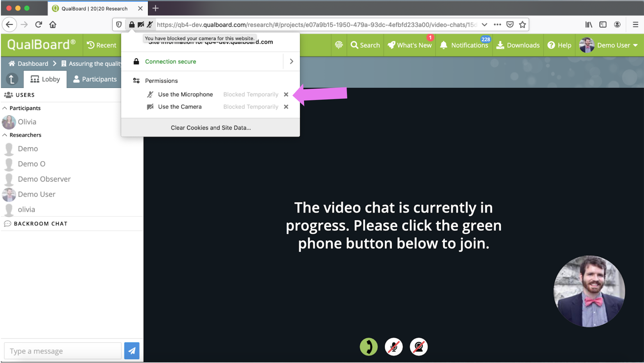Remove the temporary microphone block
The height and width of the screenshot is (363, 644).
pyautogui.click(x=286, y=94)
